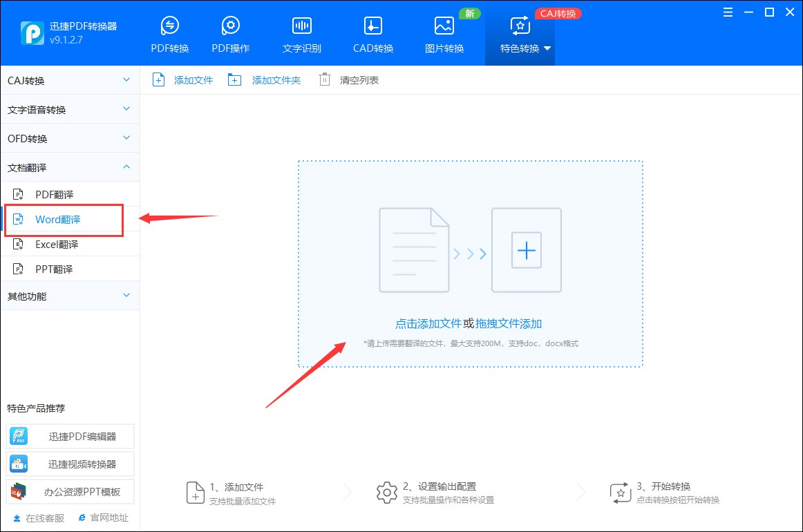
Task: Select the CAD转换 icon
Action: point(373,26)
